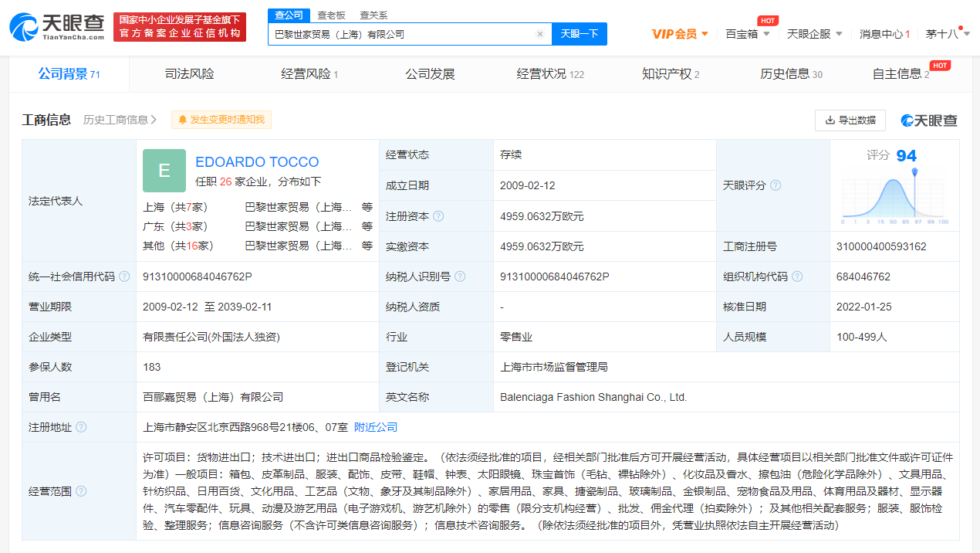Click the red 国家中小企业发展子基金旗下 banner
The width and height of the screenshot is (980, 553).
[x=180, y=26]
